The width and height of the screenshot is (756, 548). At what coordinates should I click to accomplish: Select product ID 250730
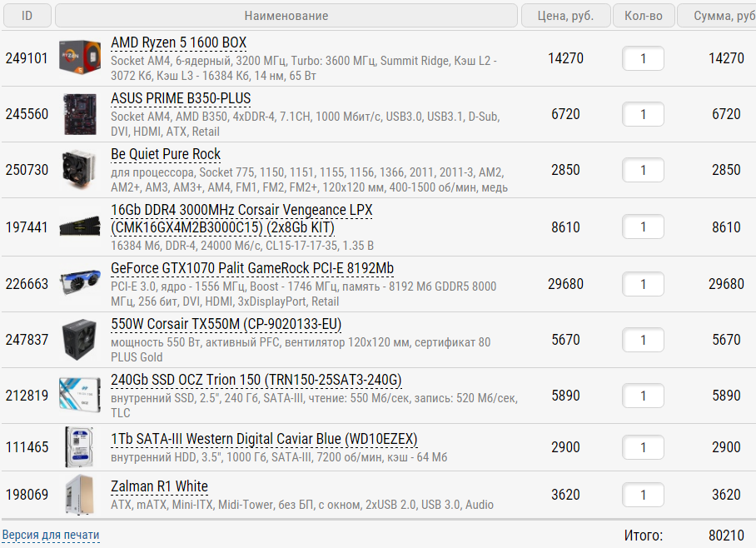tap(27, 170)
